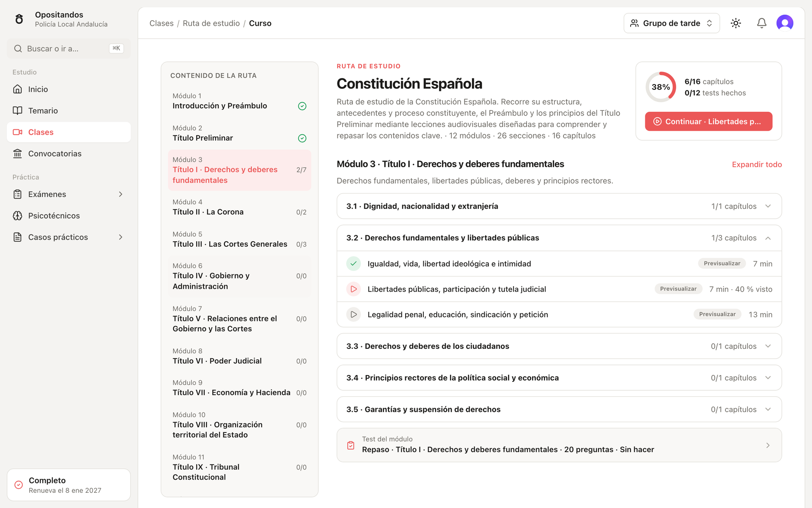Image resolution: width=812 pixels, height=508 pixels.
Task: Open the notifications bell
Action: 762,23
